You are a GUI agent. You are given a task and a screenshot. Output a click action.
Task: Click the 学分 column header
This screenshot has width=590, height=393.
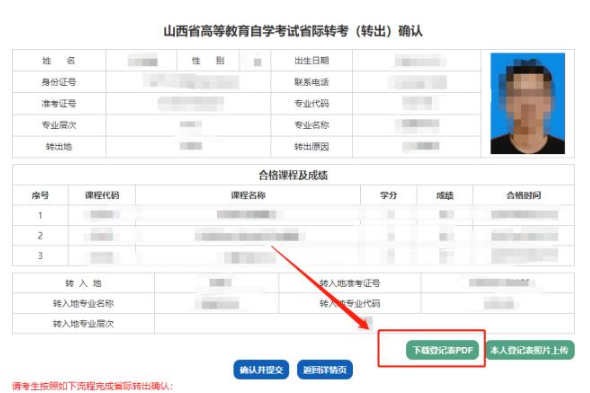point(388,195)
